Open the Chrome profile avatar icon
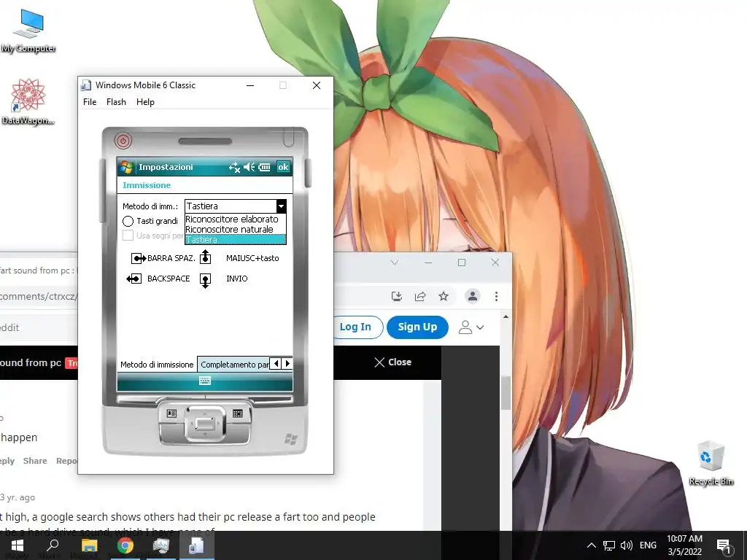The height and width of the screenshot is (560, 747). click(473, 296)
